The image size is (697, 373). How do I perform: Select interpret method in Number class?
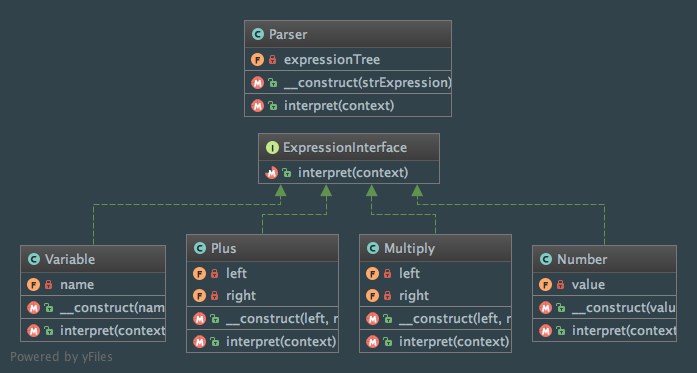605,331
